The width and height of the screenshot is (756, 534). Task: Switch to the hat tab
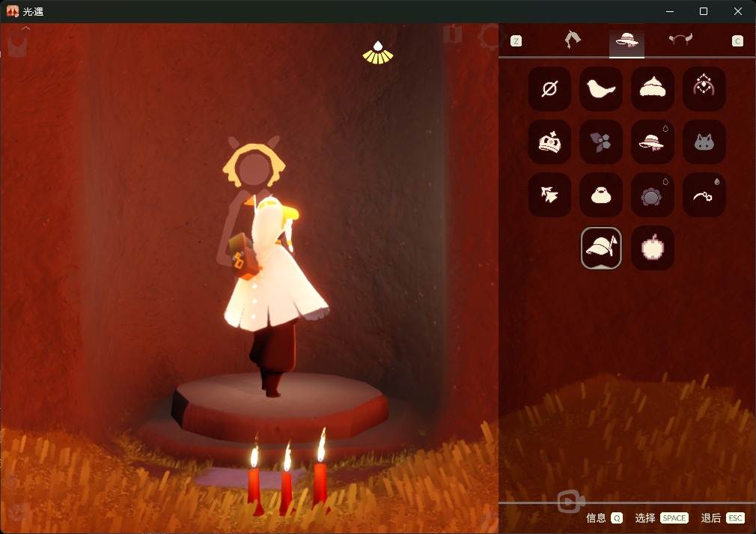[x=627, y=40]
